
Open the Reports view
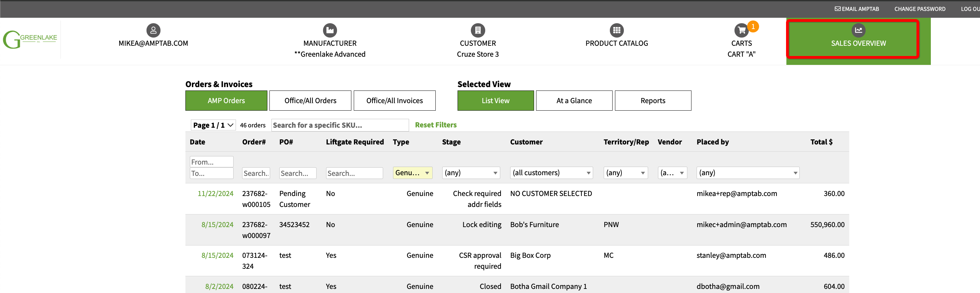pos(653,100)
